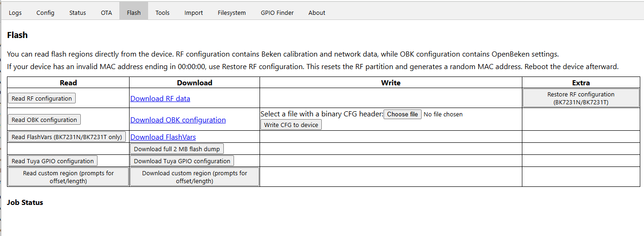
Task: Download the full 2 MB flash dump
Action: (177, 149)
